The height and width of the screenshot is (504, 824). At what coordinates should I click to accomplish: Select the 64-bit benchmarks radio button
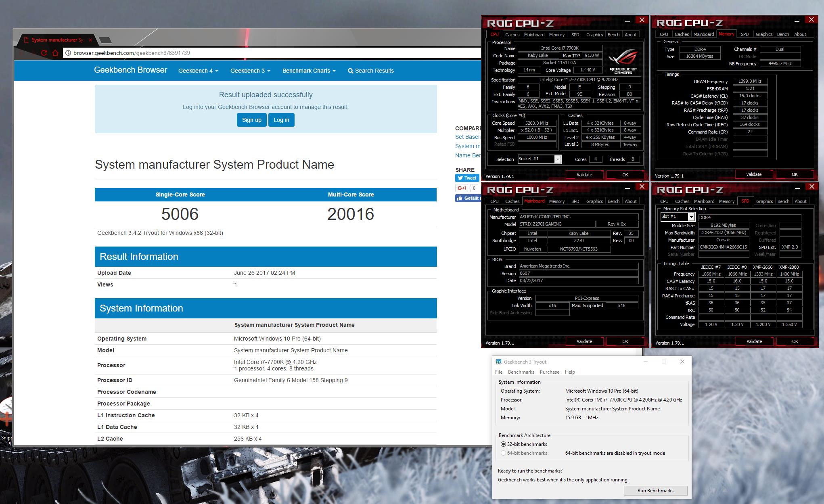point(503,453)
